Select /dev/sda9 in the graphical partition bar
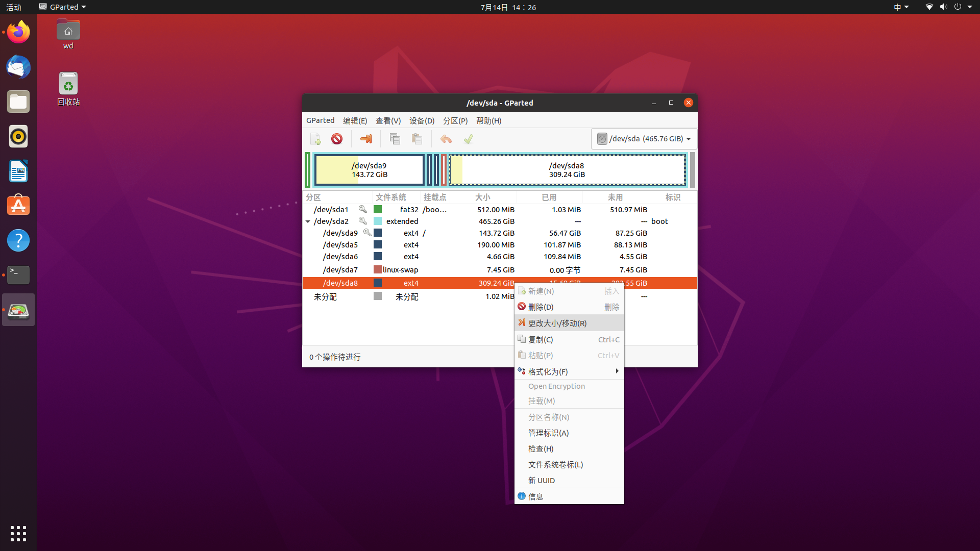 click(x=369, y=169)
